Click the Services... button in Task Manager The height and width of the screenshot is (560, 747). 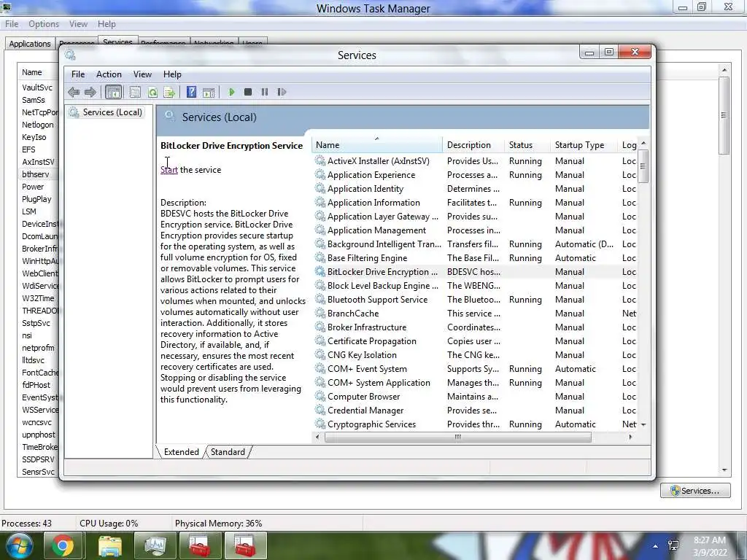(695, 491)
